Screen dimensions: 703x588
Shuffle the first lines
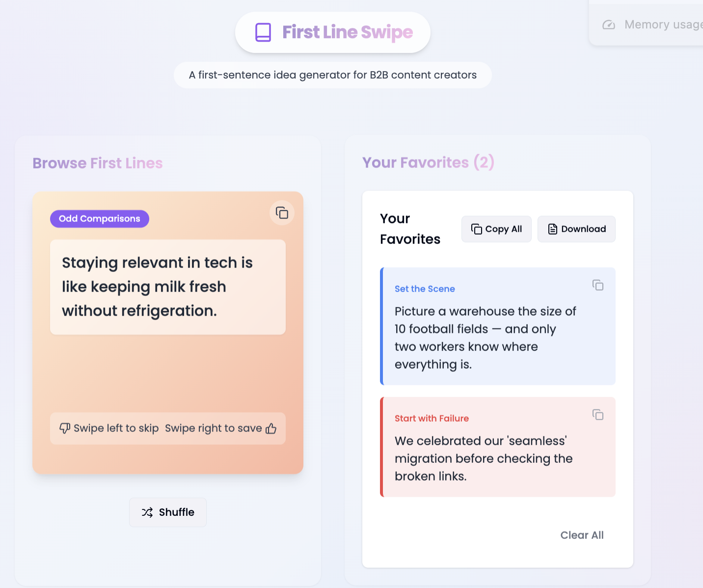pos(168,512)
